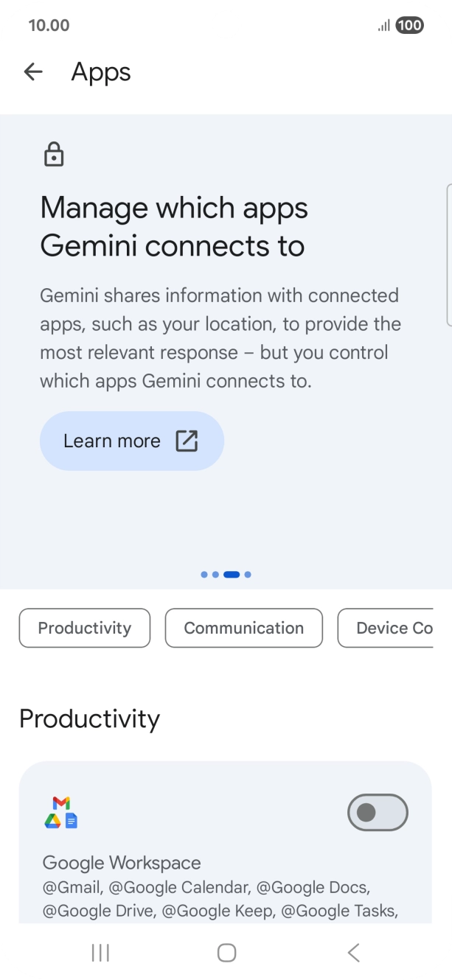Tap the Google Workspace app icons
The height and width of the screenshot is (980, 452).
pyautogui.click(x=61, y=812)
